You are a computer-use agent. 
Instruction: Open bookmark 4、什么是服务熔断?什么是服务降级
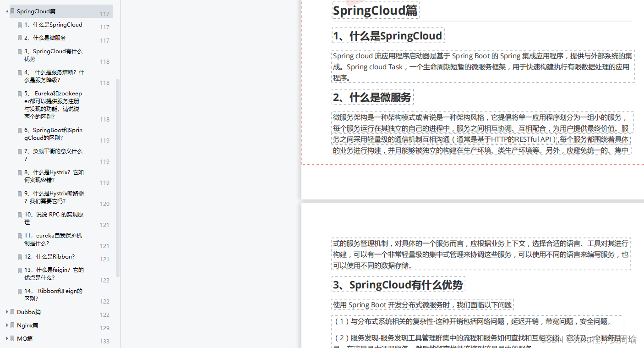pyautogui.click(x=54, y=76)
